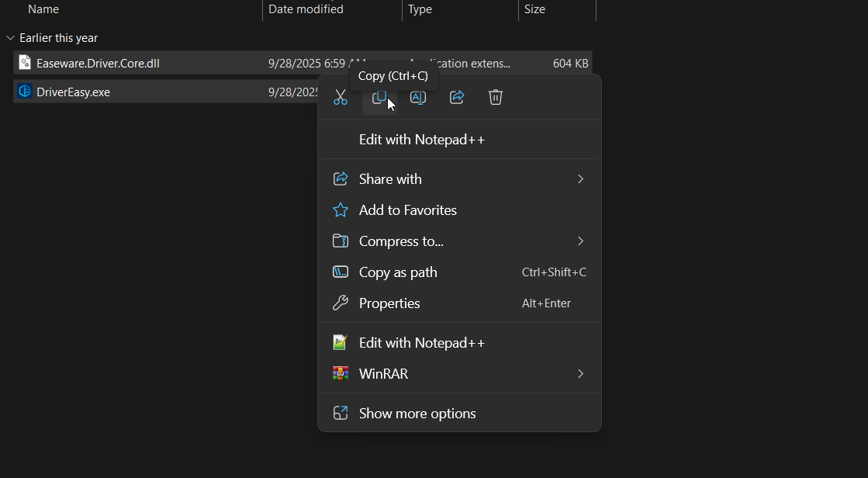Click the Add to Favorites star icon
868x478 pixels.
[341, 210]
